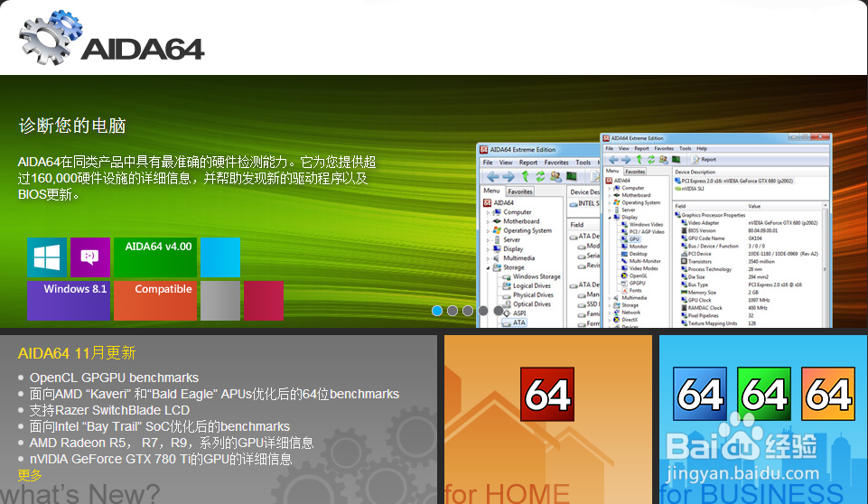Viewport: 868px width, 504px height.
Task: Open Report menu in rear AIDA64 window
Action: click(x=528, y=163)
